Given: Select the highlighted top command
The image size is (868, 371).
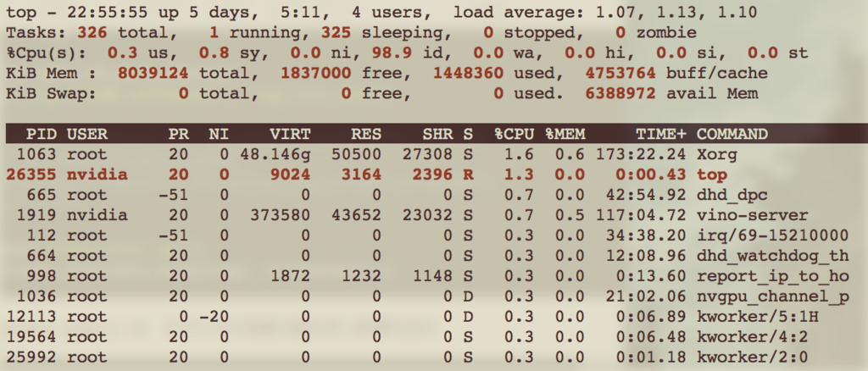Looking at the screenshot, I should 711,174.
